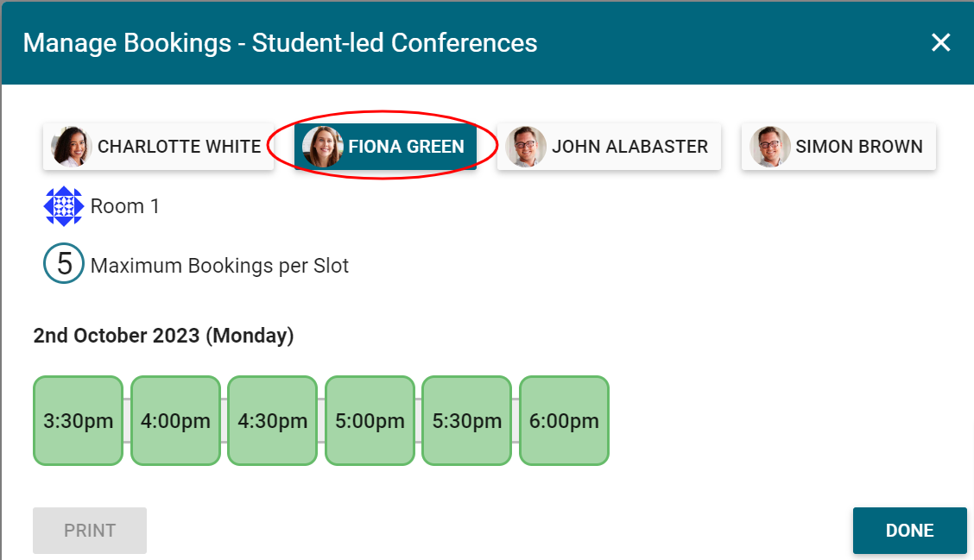Screen dimensions: 974x560
Task: Close the Manage Bookings dialog
Action: 940,42
